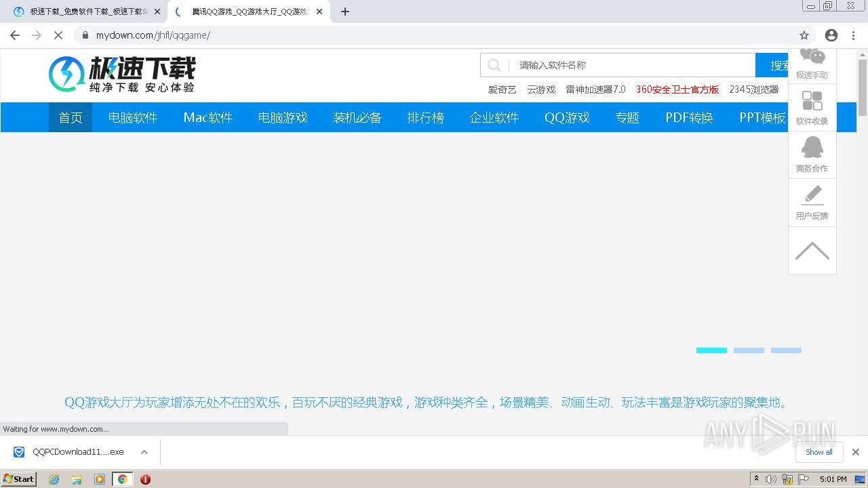The width and height of the screenshot is (868, 488).
Task: Click the show desktop tray icon
Action: 860,479
